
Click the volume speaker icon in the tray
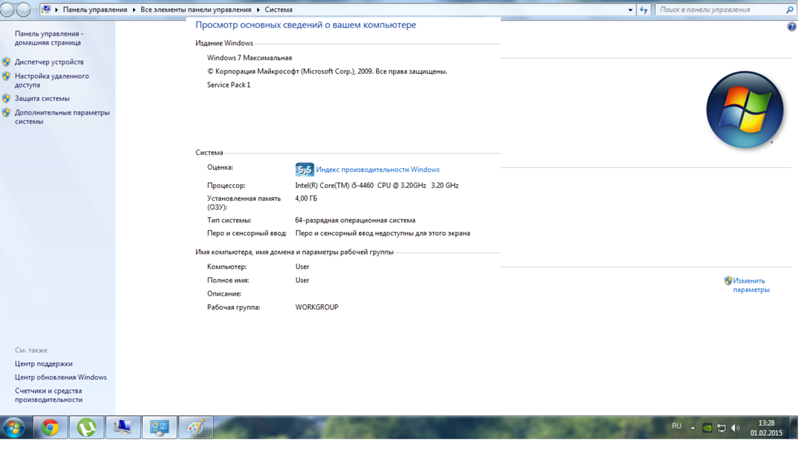[x=736, y=428]
